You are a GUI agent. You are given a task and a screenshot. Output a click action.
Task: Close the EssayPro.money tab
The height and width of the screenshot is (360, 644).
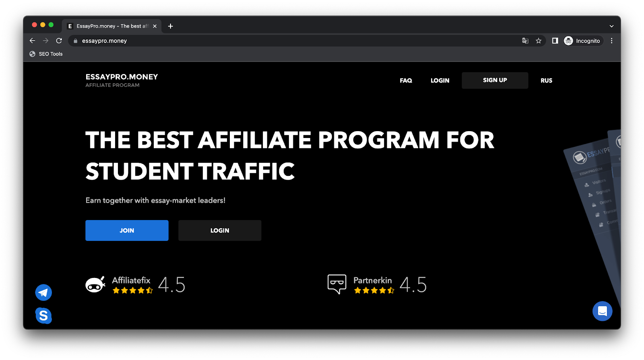pos(155,26)
